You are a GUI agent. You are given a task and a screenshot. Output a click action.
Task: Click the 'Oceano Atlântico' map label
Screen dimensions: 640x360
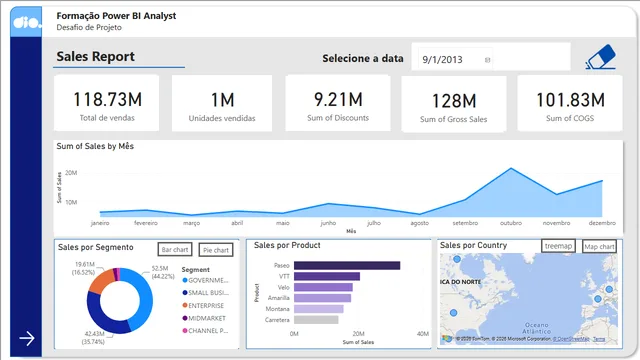coord(536,328)
